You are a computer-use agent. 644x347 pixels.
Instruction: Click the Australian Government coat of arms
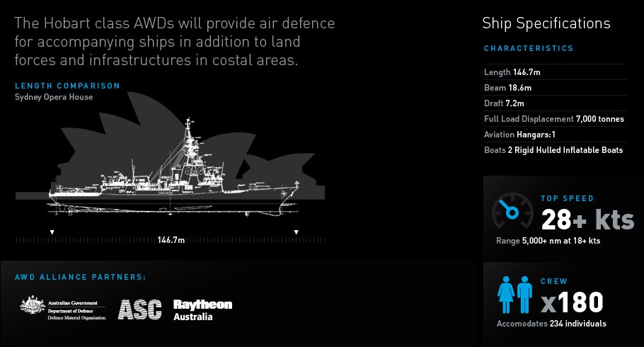click(x=30, y=308)
